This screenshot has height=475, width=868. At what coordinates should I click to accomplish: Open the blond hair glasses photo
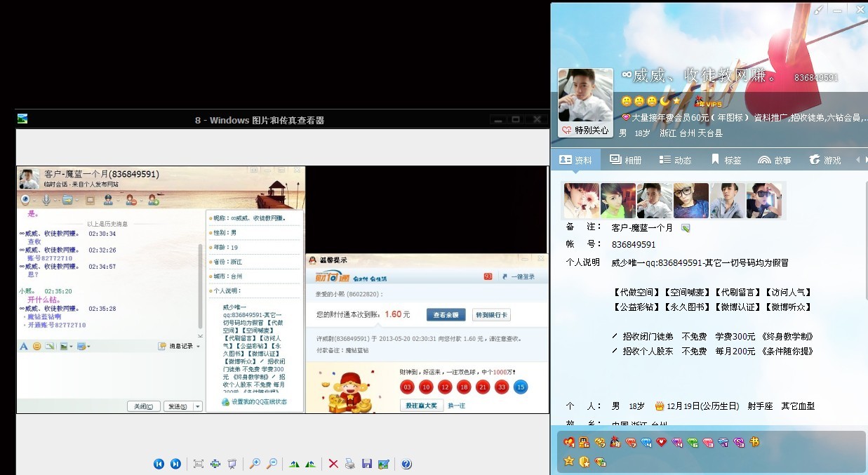click(691, 201)
